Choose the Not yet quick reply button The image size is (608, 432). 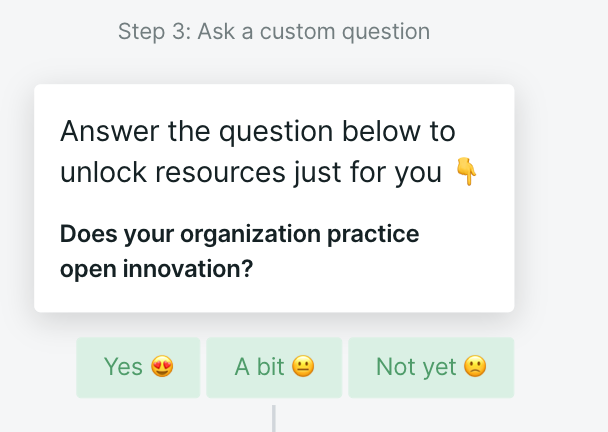coord(431,368)
